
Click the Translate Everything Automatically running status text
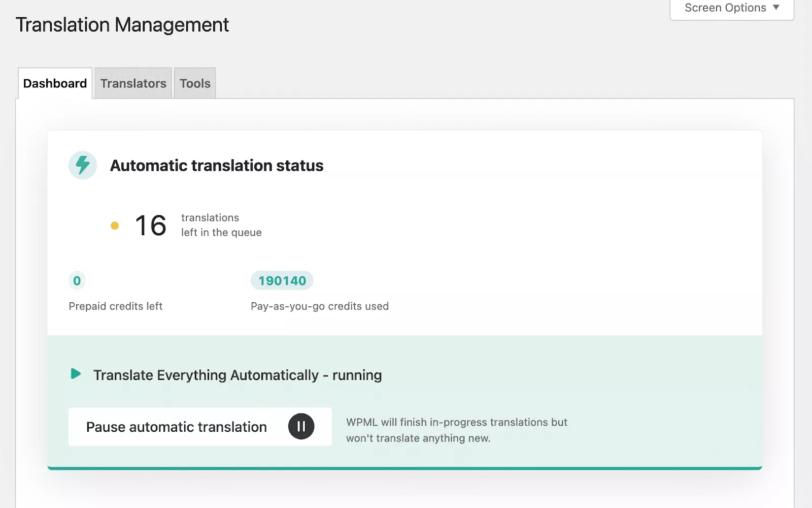tap(238, 375)
